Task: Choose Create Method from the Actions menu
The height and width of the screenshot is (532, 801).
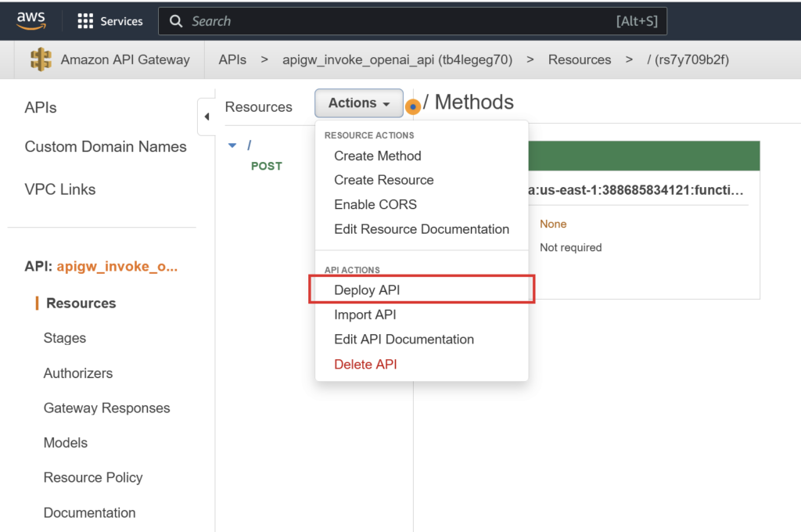Action: click(378, 156)
